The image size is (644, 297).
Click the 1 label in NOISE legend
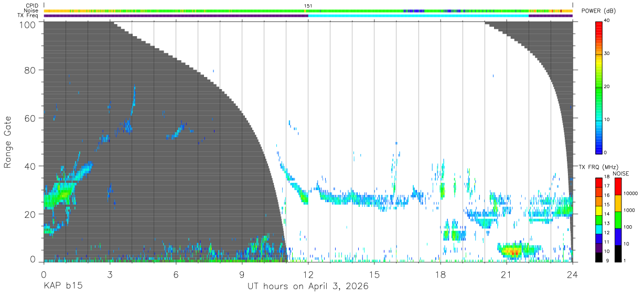tap(625, 260)
